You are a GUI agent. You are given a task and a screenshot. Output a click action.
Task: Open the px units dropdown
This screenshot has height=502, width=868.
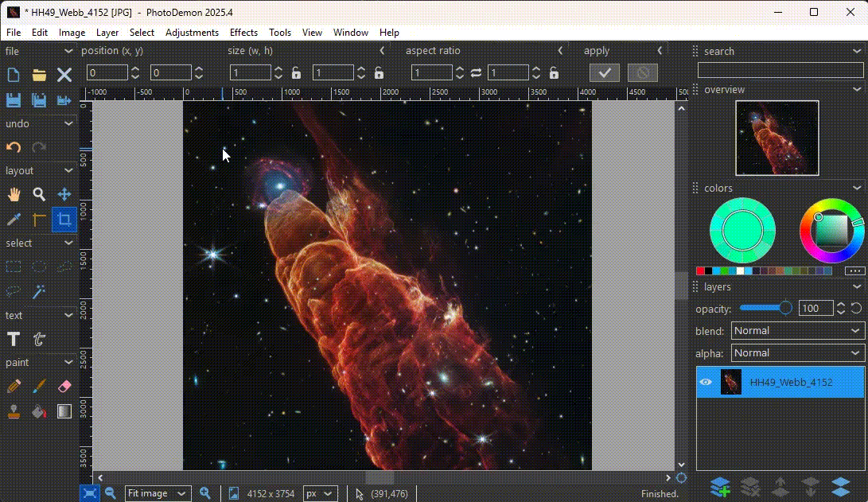(320, 493)
